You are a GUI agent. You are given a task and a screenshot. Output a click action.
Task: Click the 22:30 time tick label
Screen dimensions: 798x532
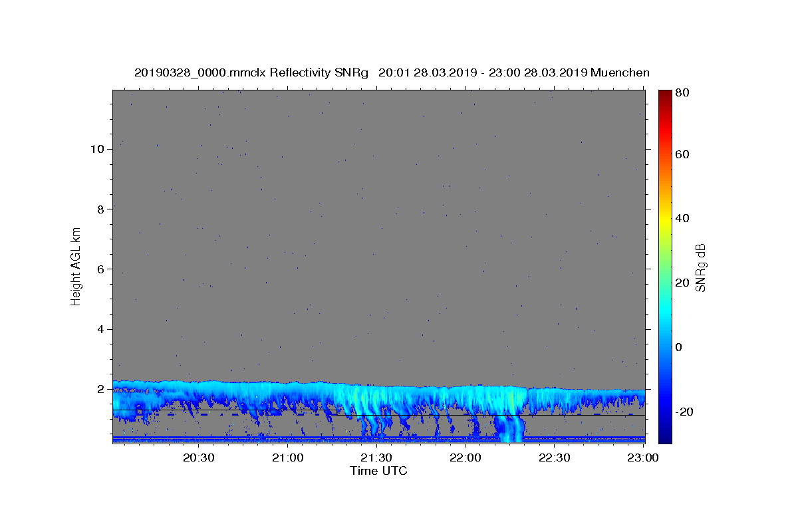554,458
